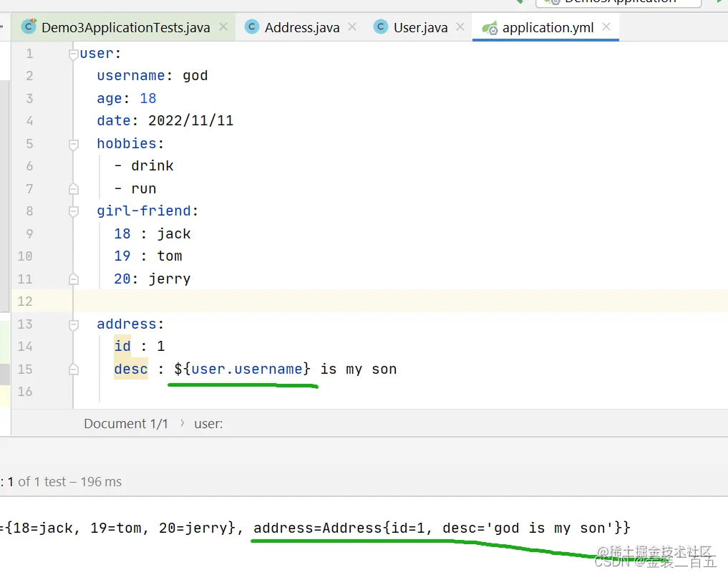Click the drink list item
Viewport: 728px width, 575px height.
point(152,166)
